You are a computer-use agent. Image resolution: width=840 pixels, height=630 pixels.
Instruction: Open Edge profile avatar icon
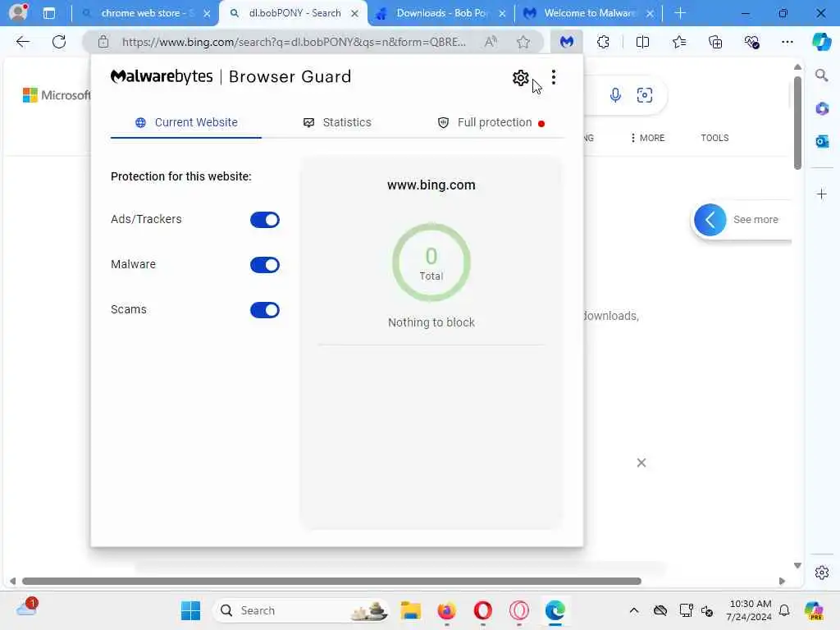click(x=18, y=13)
